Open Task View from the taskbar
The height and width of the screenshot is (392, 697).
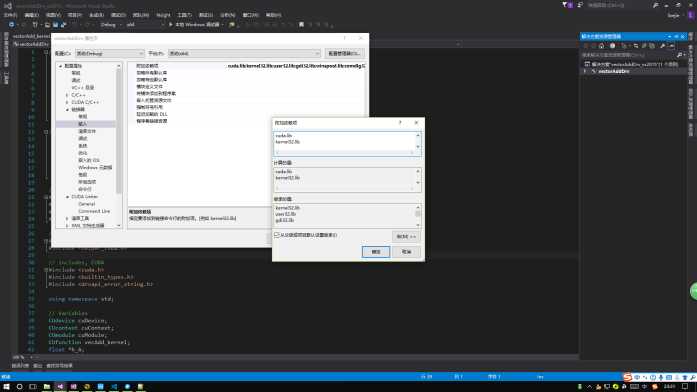(x=33, y=387)
